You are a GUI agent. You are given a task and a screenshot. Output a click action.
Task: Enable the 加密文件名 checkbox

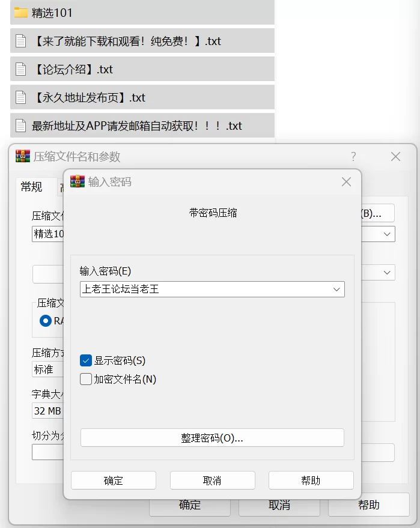(86, 380)
